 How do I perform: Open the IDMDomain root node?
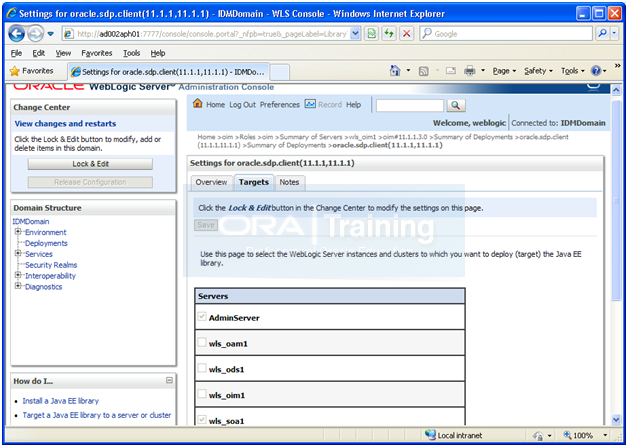tap(31, 221)
